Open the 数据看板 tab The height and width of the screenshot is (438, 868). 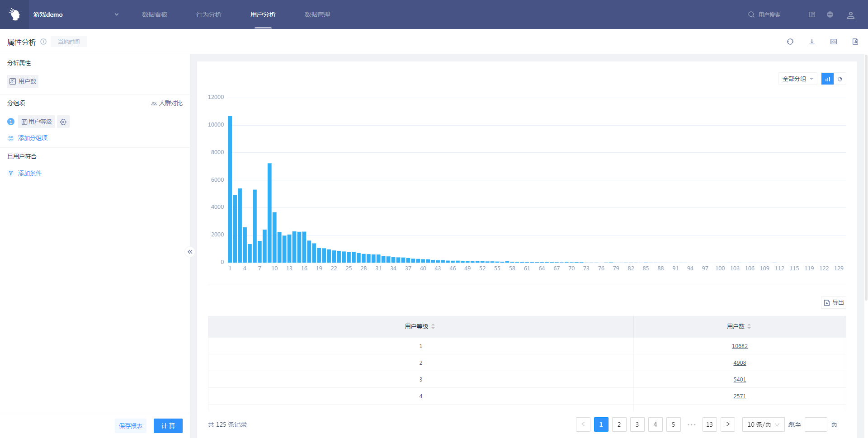point(155,14)
